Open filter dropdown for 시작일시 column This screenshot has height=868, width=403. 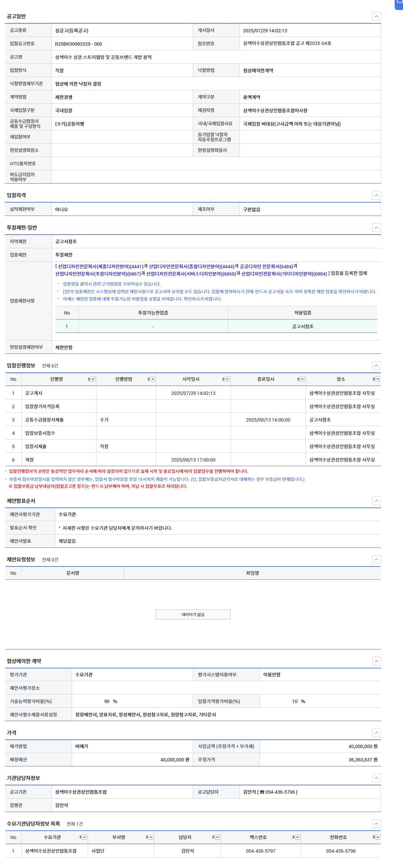click(x=227, y=379)
